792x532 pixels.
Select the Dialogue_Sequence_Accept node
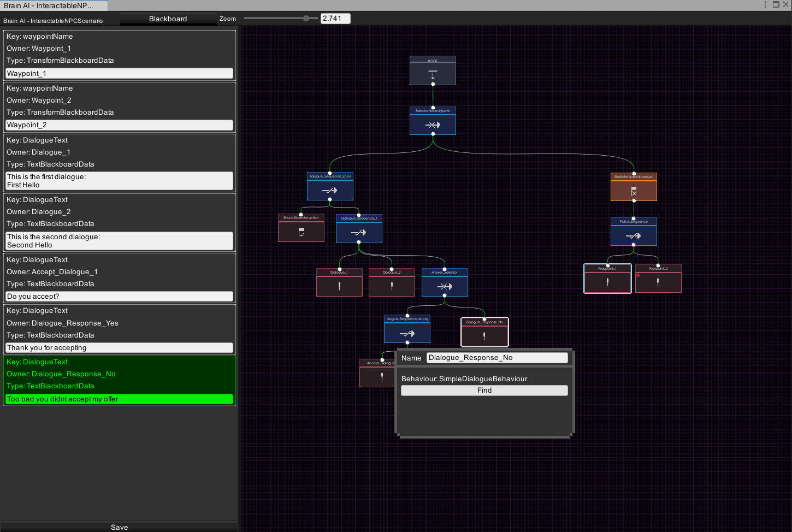point(407,329)
